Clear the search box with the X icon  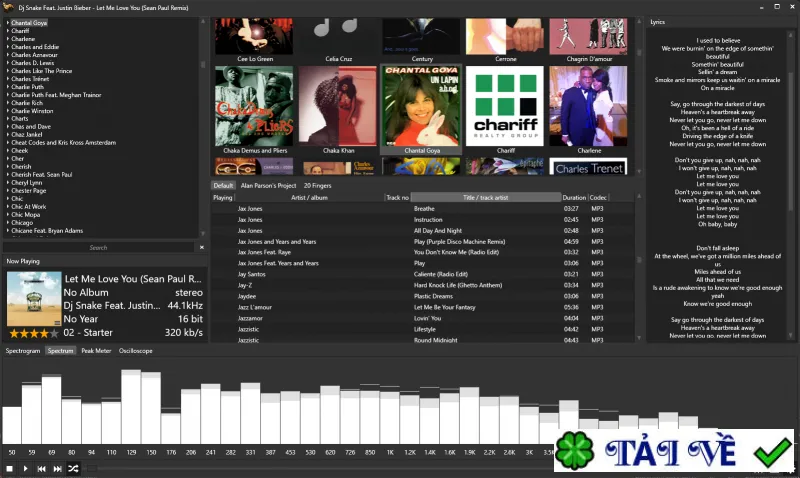(202, 247)
